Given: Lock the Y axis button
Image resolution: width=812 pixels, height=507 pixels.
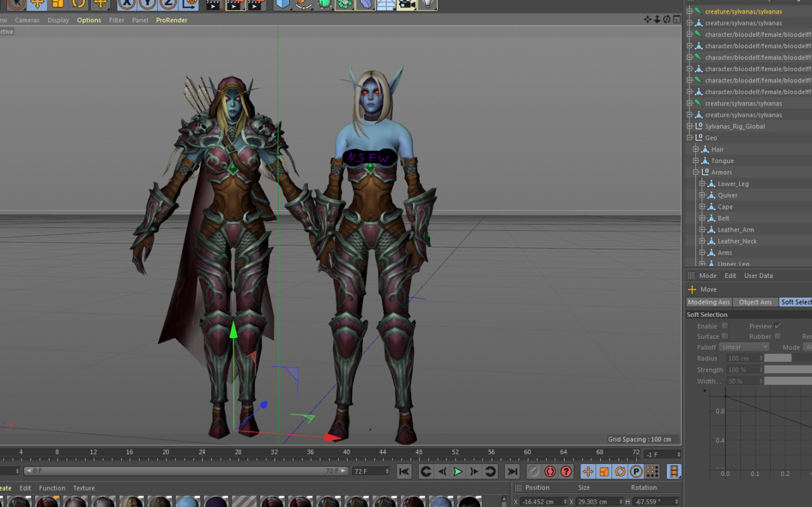Looking at the screenshot, I should (147, 4).
